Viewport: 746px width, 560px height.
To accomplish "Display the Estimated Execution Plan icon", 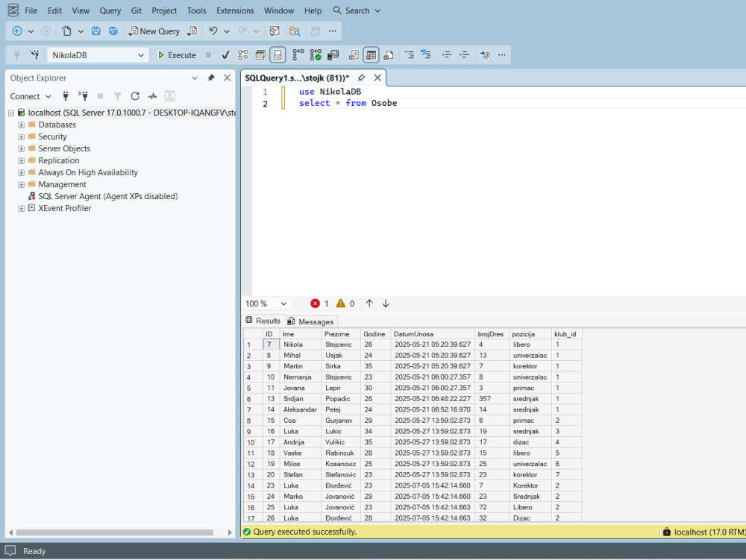I will click(242, 55).
